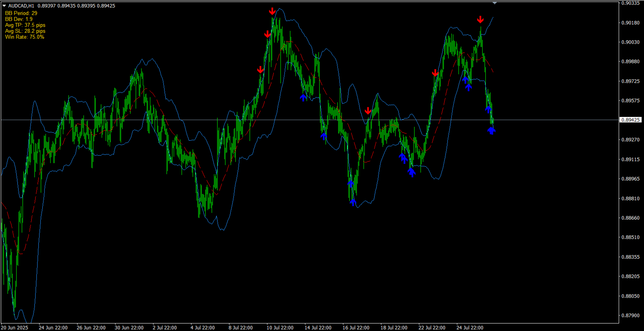Select the final blue buy arrow under the last candle

[x=491, y=130]
